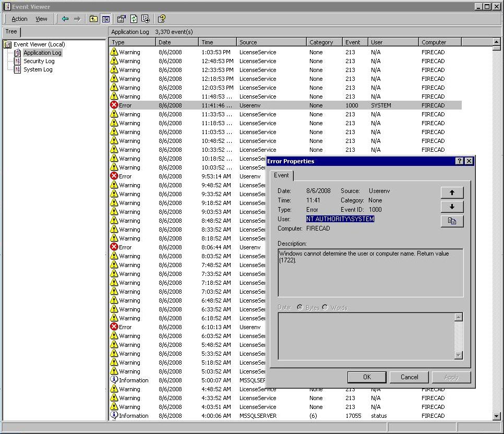Click OK in Error Properties dialog
Viewport: 504px width, 434px height.
coord(367,377)
